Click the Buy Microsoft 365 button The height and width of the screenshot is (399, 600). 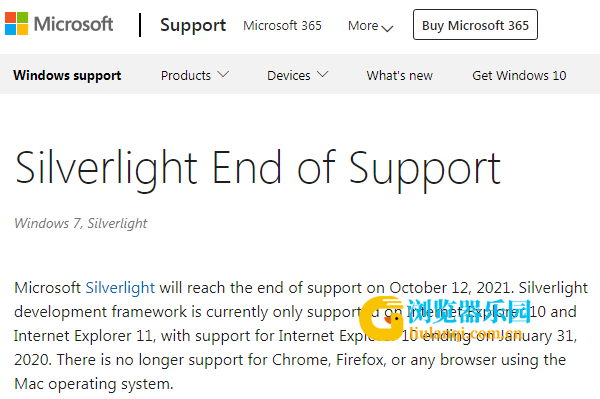click(x=475, y=25)
